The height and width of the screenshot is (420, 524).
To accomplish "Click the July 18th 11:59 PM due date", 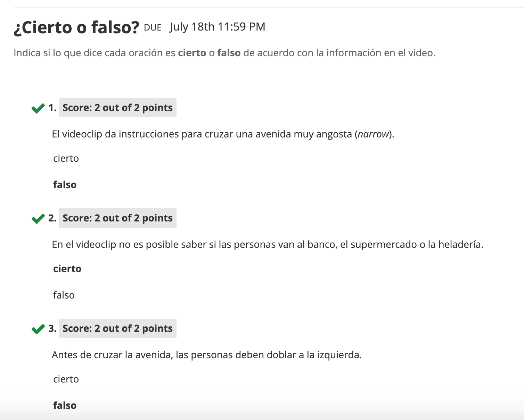I will coord(218,27).
